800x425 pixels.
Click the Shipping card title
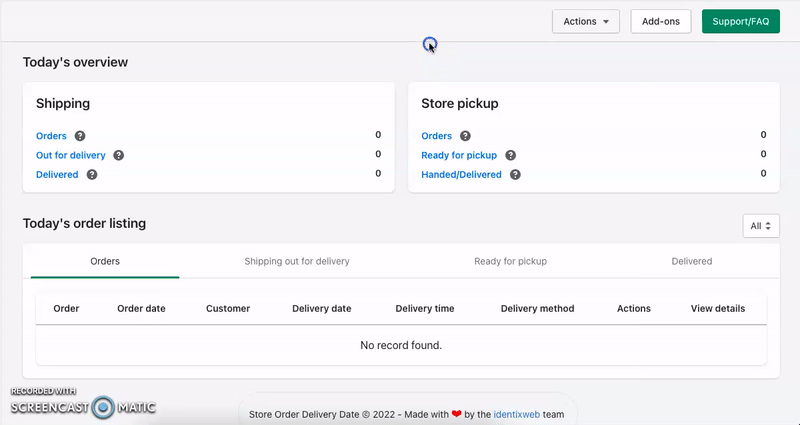point(63,104)
